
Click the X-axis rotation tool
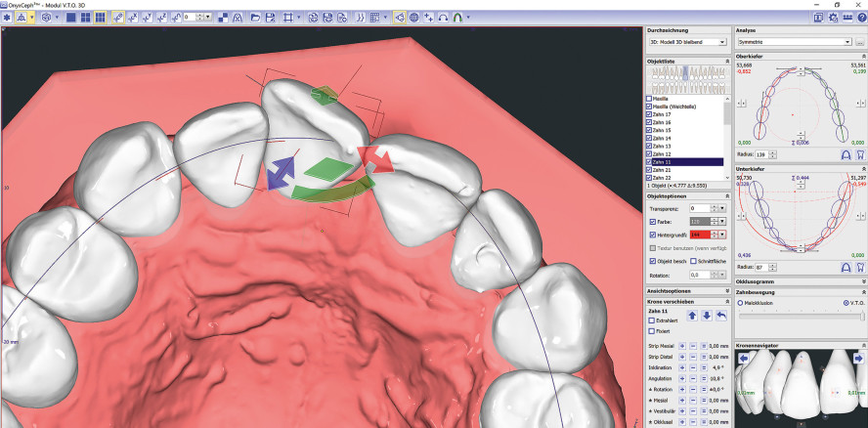(133, 18)
